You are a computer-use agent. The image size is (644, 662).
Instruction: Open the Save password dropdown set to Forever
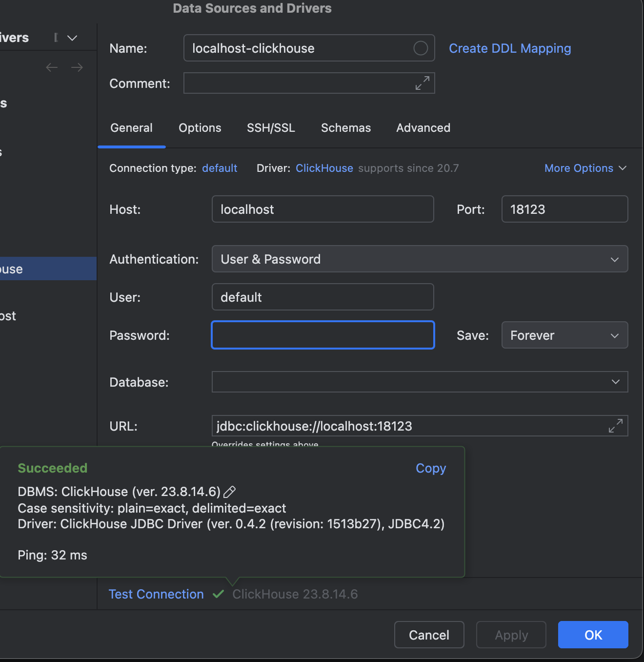564,335
